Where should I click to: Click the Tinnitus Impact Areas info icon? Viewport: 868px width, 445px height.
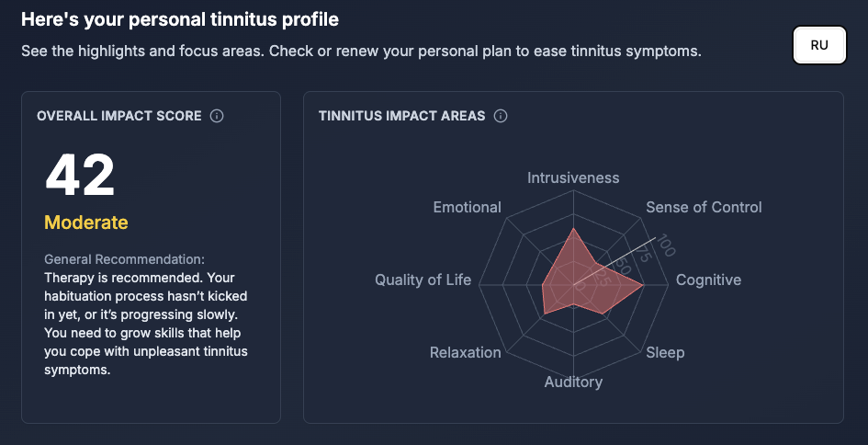(x=501, y=116)
